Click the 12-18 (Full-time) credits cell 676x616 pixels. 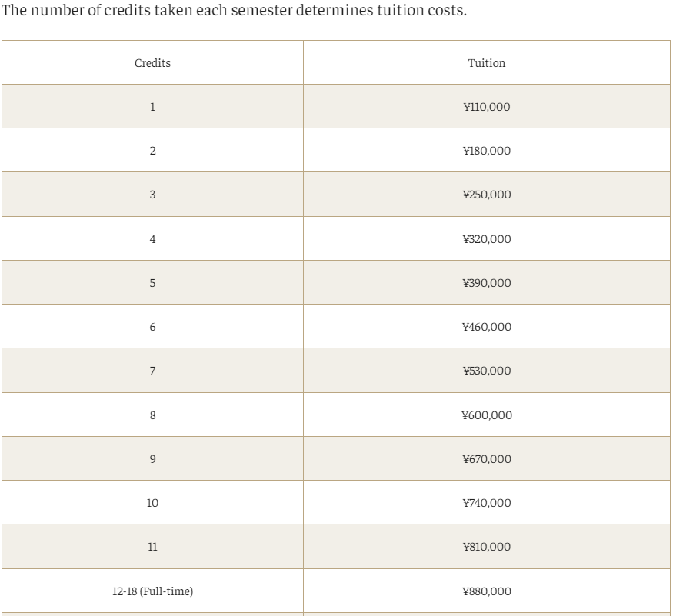coord(152,591)
